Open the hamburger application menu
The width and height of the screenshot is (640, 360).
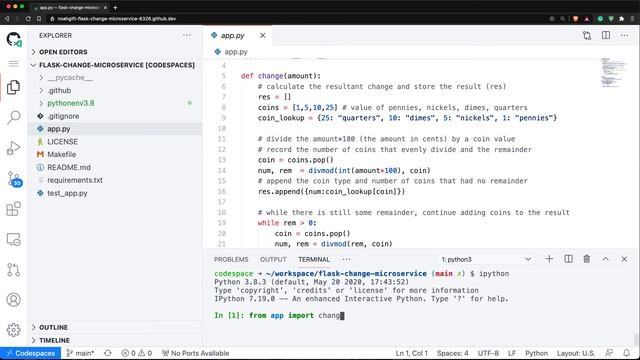13,64
